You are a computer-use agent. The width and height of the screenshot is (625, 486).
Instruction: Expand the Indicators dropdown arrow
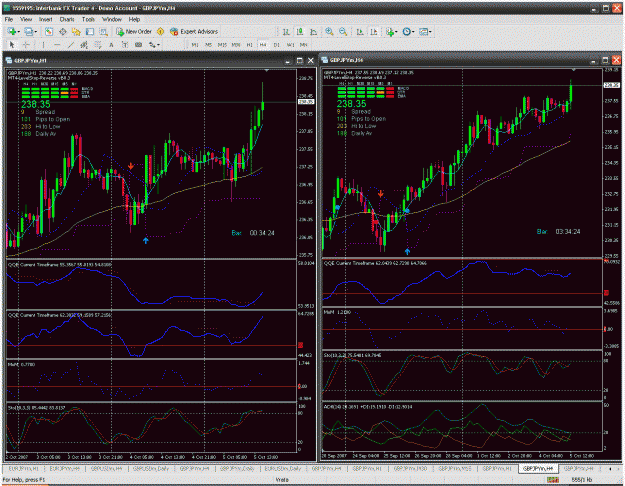(x=396, y=31)
